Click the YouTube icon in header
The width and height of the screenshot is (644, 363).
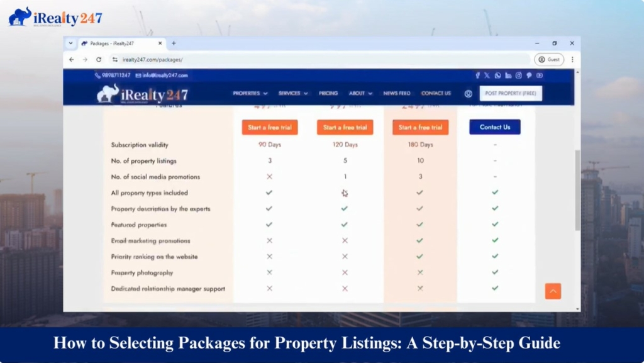coord(540,75)
